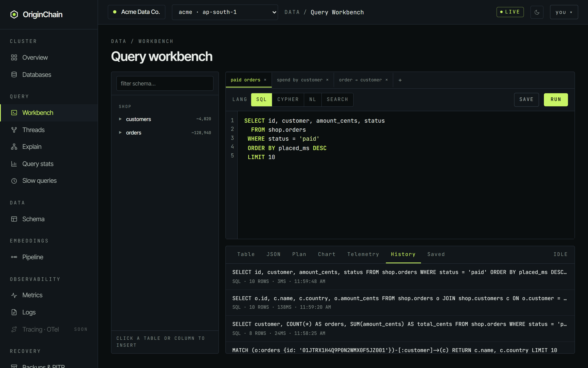Switch language to NL

click(x=313, y=99)
